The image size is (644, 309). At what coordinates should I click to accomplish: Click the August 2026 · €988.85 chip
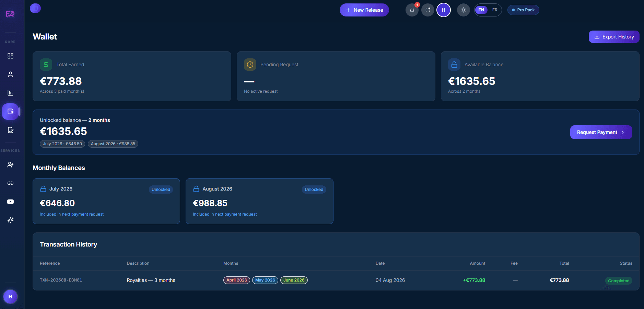(113, 144)
